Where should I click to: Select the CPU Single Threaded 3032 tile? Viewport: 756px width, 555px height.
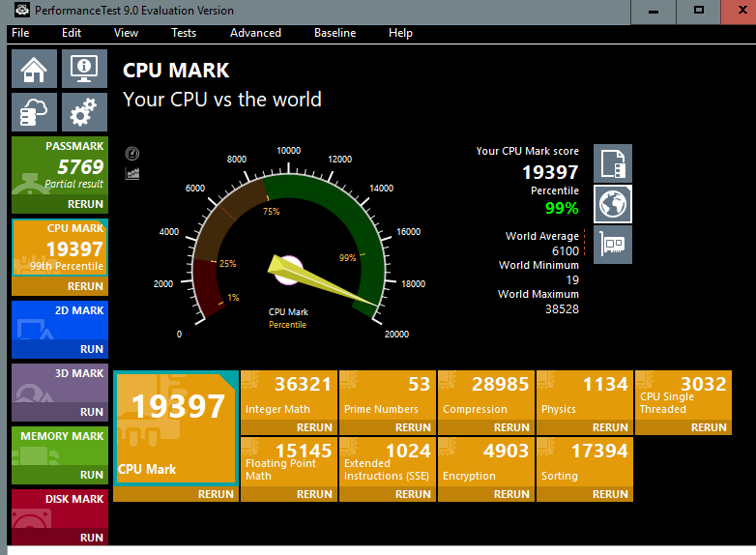point(683,394)
